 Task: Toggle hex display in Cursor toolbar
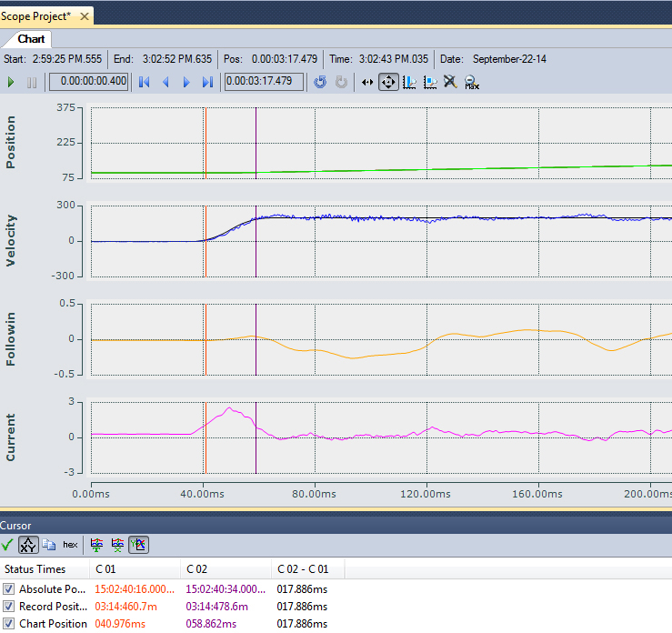coord(70,545)
